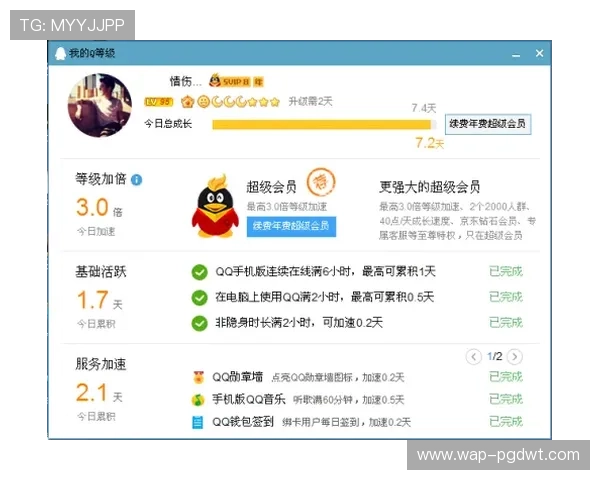Open the SVIP 8 badge next to nickname
This screenshot has width=600, height=480.
coord(230,81)
